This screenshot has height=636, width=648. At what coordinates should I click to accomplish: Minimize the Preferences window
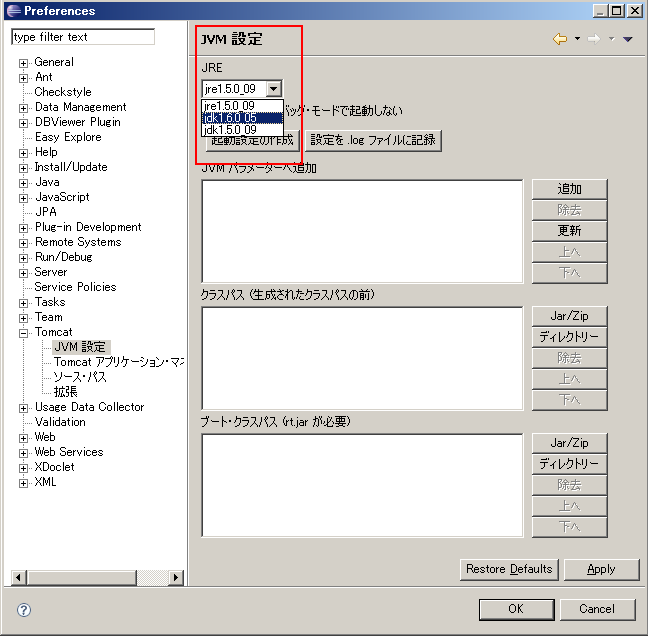[x=600, y=10]
